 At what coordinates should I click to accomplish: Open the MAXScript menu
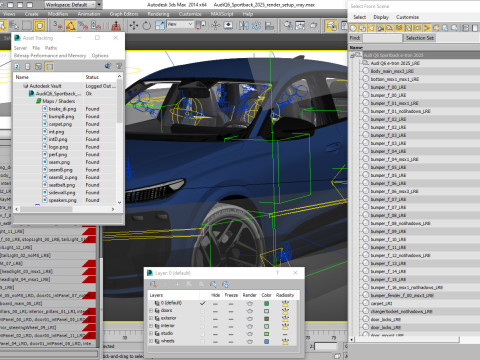pyautogui.click(x=222, y=14)
